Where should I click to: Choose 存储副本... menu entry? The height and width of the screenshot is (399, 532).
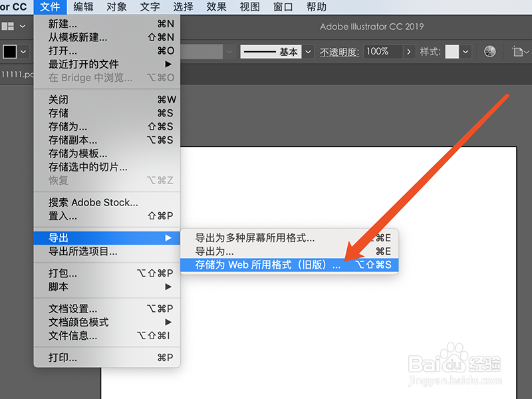[x=107, y=140]
